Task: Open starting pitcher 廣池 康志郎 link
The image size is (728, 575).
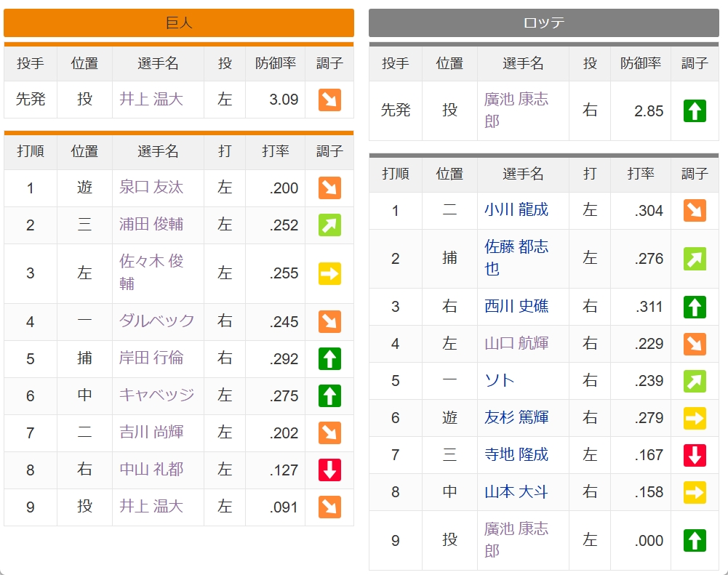Action: click(x=516, y=110)
